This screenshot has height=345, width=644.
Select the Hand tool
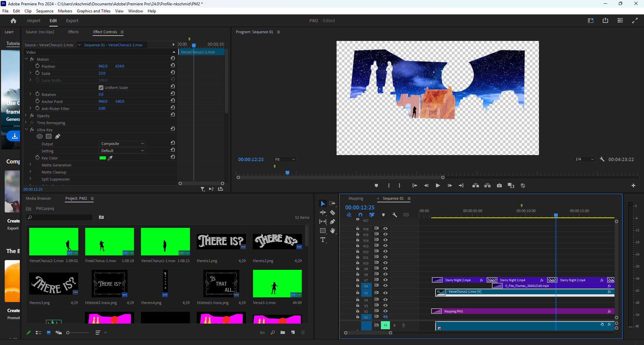332,231
